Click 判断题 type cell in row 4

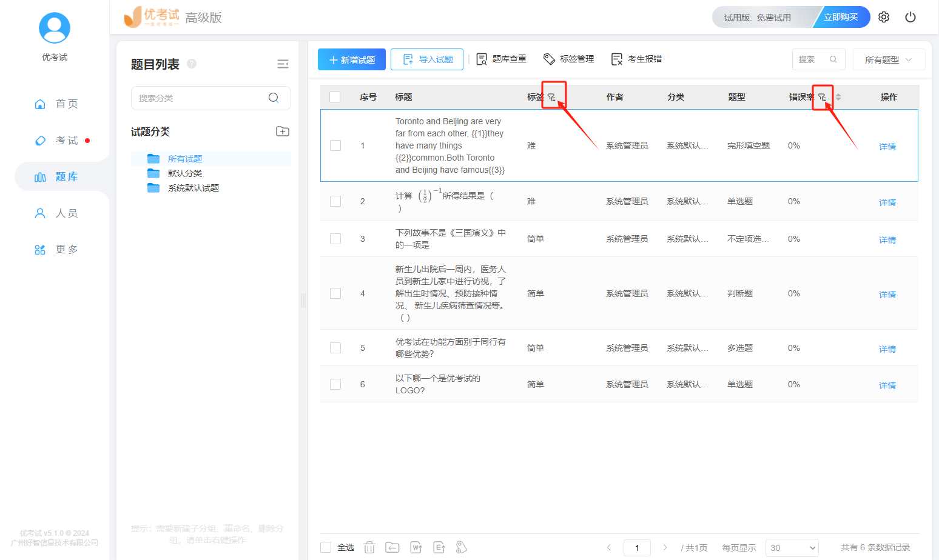tap(740, 293)
